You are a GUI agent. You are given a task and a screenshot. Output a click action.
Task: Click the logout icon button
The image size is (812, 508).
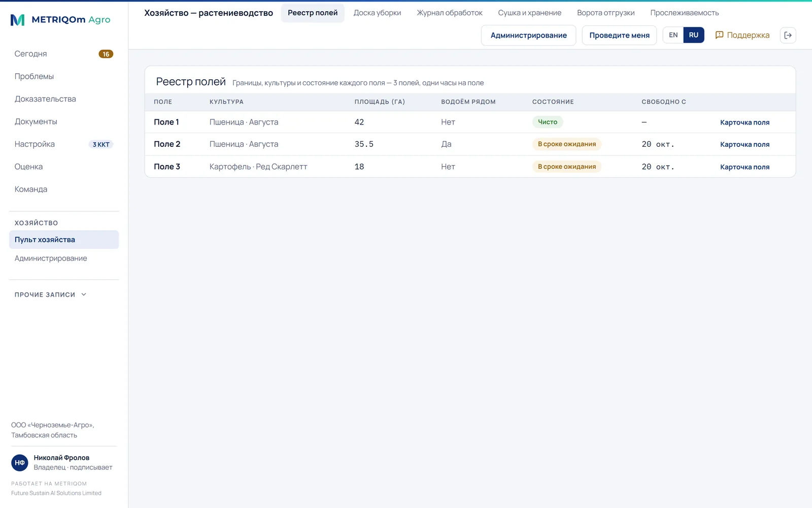click(x=788, y=35)
